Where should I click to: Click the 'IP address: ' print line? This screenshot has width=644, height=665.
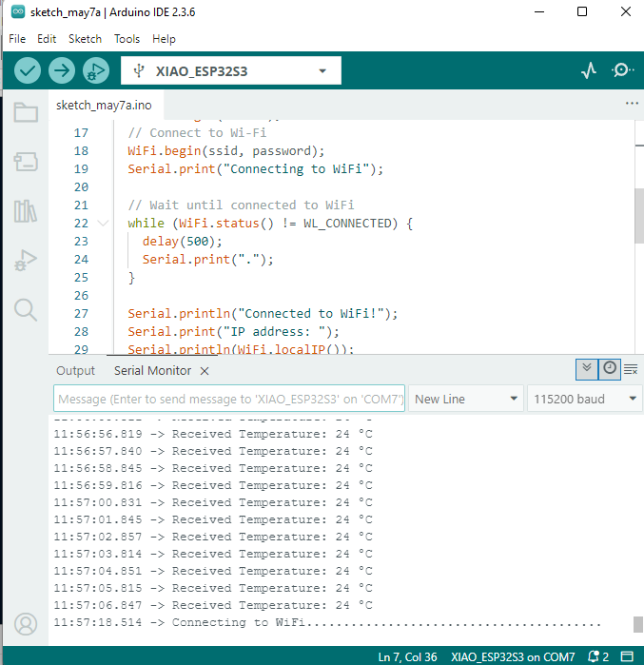pyautogui.click(x=233, y=331)
